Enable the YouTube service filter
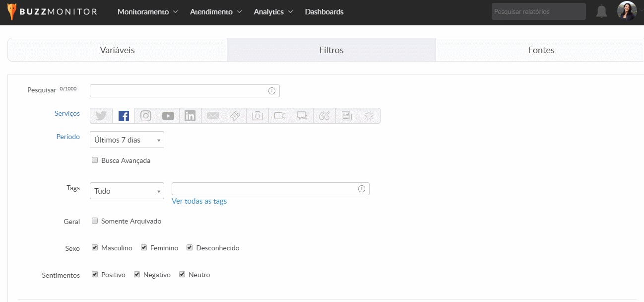Viewport: 644px width, 302px height. coord(168,116)
